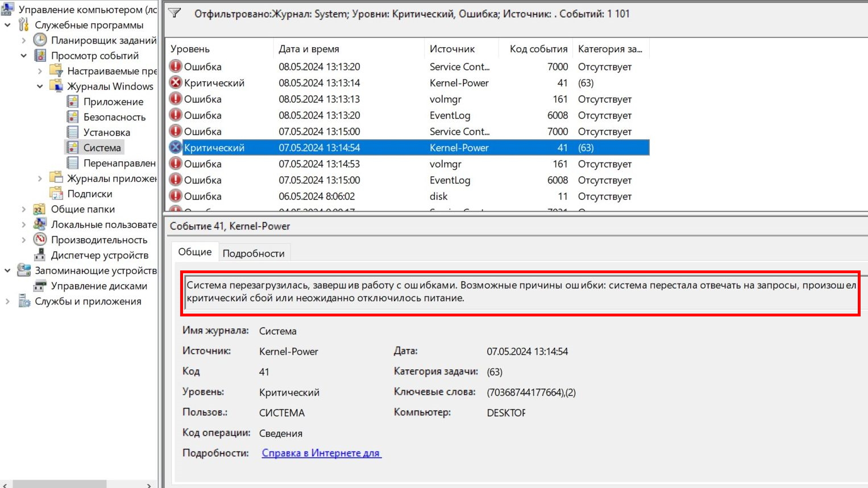Image resolution: width=868 pixels, height=488 pixels.
Task: Sort by the Уровень column header
Action: click(x=219, y=49)
